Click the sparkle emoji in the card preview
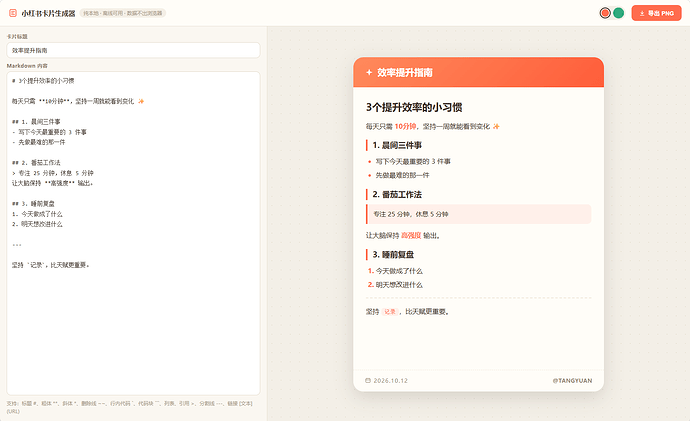The width and height of the screenshot is (690, 421). [496, 126]
